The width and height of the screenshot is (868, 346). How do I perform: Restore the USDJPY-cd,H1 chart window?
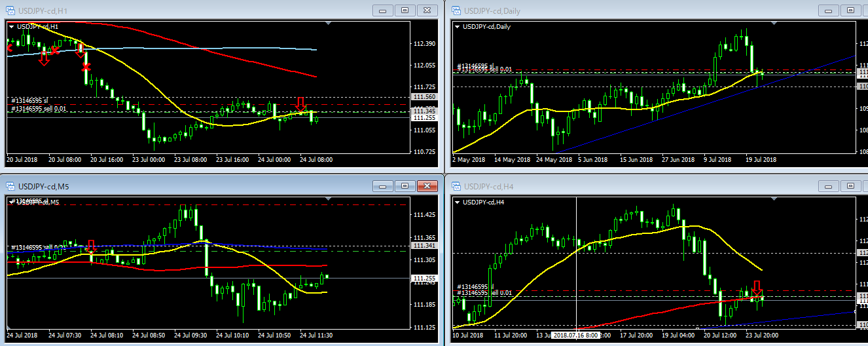(x=405, y=10)
